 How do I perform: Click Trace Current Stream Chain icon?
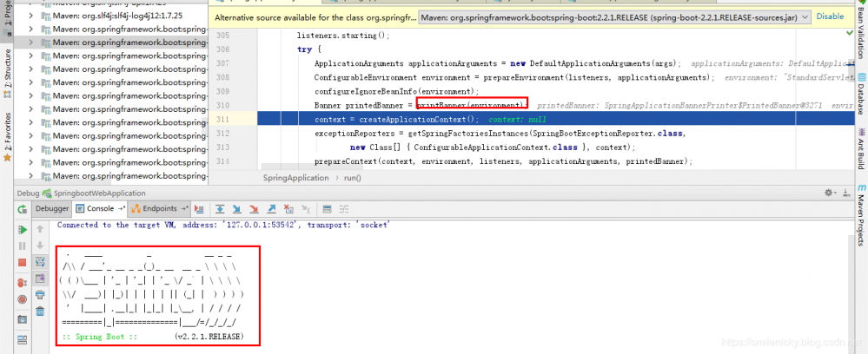click(x=344, y=209)
